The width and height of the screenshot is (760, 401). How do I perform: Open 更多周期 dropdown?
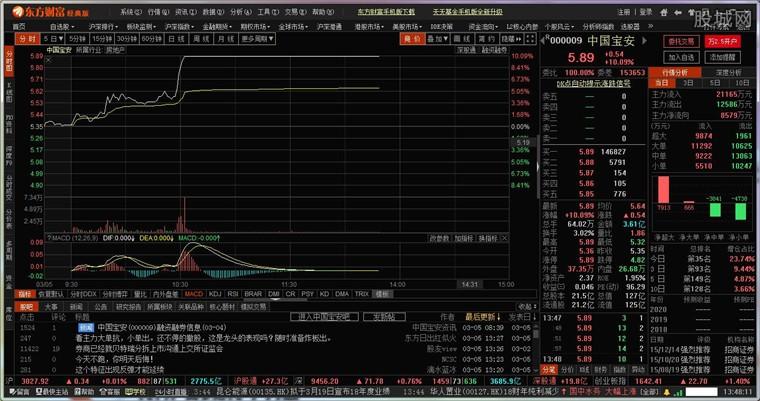click(258, 39)
